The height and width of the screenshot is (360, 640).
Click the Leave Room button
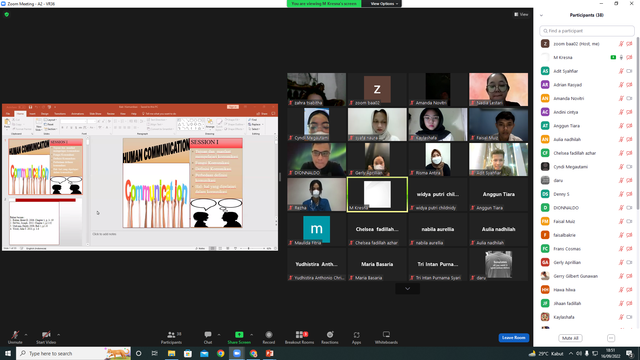[x=513, y=338]
